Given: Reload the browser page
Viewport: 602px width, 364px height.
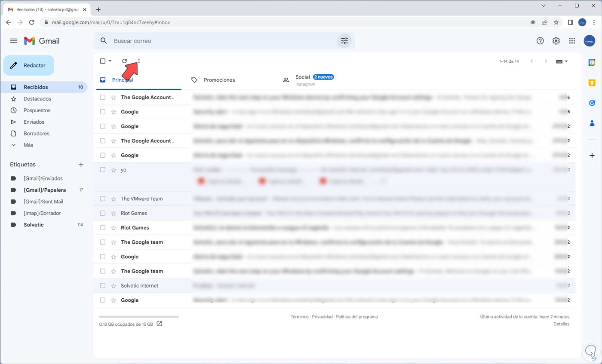Looking at the screenshot, I should pos(31,22).
